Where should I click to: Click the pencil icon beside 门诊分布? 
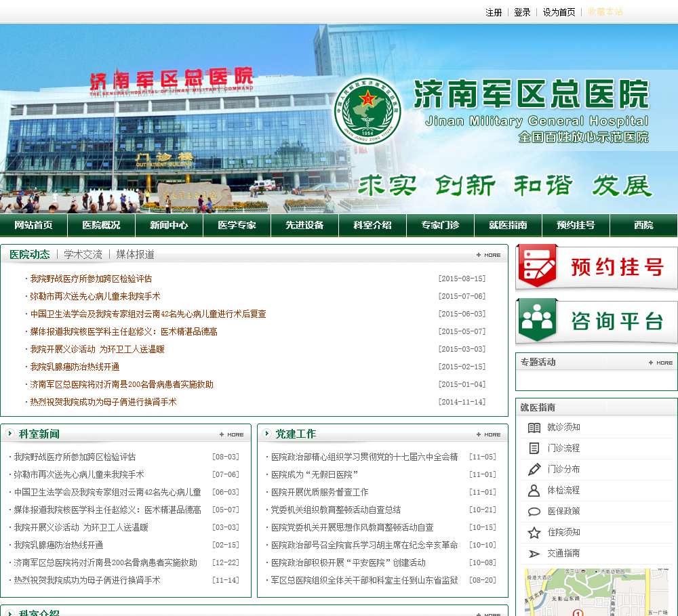tap(534, 470)
